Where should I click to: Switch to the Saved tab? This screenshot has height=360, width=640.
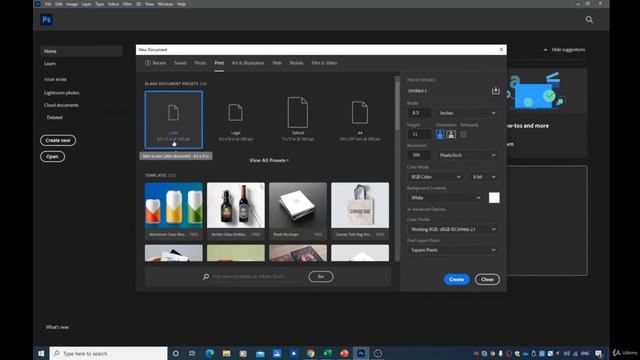[180, 63]
